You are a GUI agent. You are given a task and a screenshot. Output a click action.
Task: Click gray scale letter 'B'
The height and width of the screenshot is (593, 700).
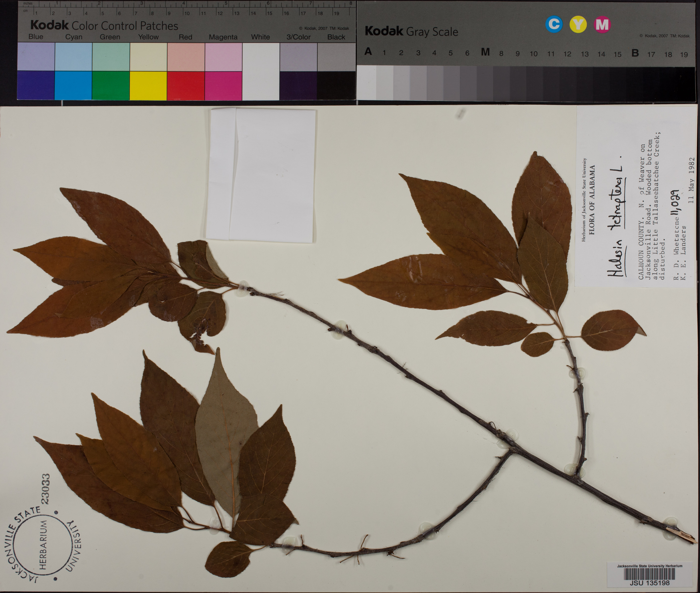(635, 53)
